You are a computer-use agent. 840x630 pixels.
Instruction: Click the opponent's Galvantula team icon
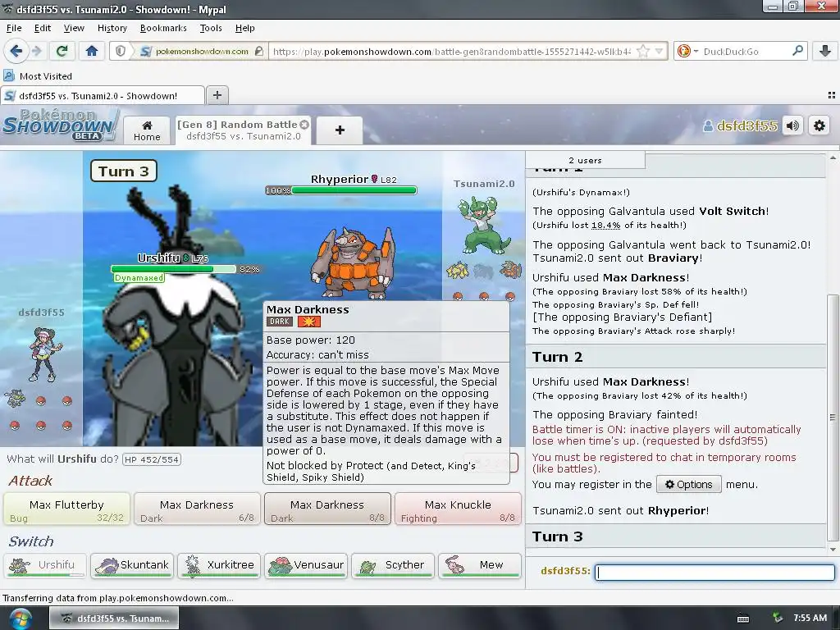pos(457,271)
